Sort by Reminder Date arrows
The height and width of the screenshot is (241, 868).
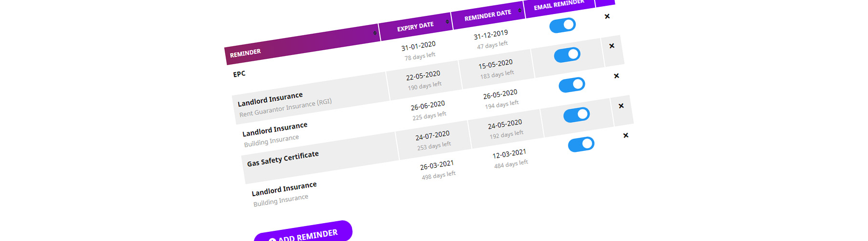[x=519, y=10]
